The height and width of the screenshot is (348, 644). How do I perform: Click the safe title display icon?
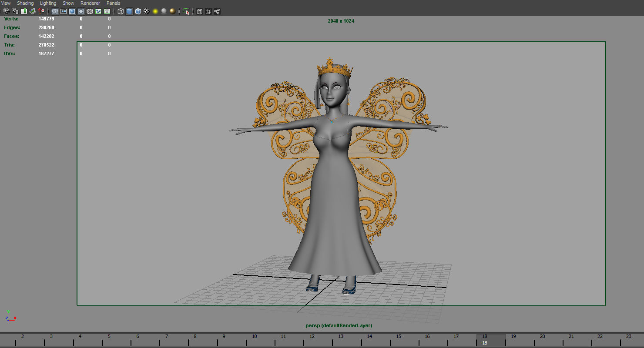(107, 11)
